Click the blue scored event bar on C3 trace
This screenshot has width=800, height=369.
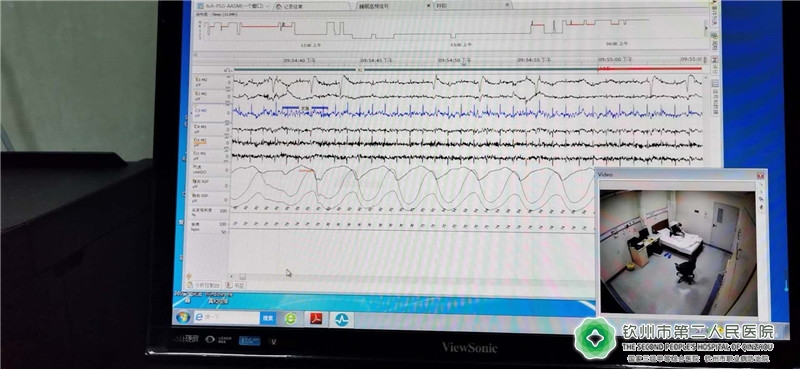click(x=291, y=108)
